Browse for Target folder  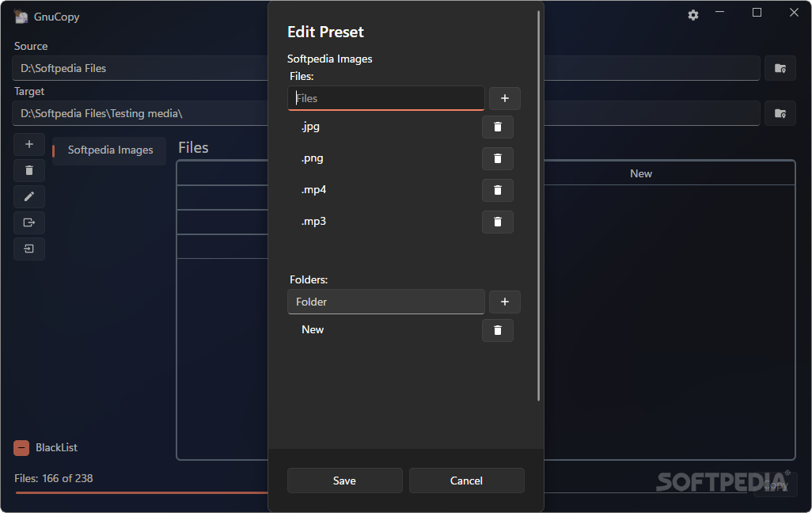780,113
